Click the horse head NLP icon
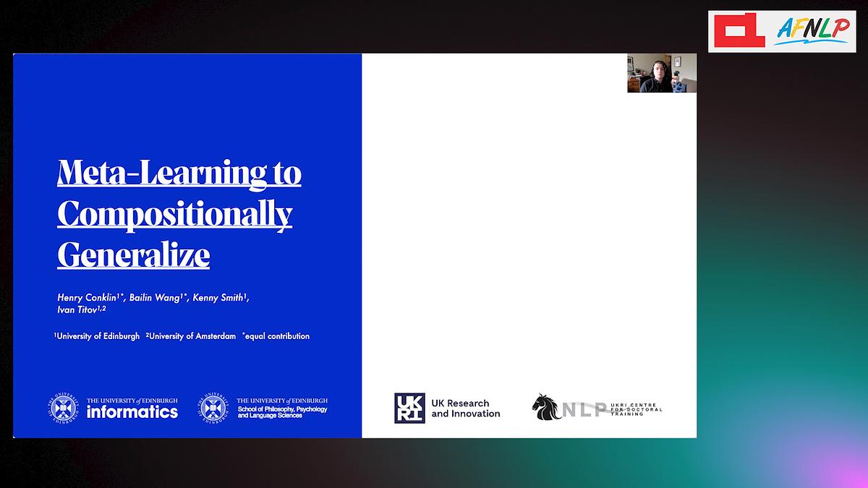The image size is (868, 488). 546,406
